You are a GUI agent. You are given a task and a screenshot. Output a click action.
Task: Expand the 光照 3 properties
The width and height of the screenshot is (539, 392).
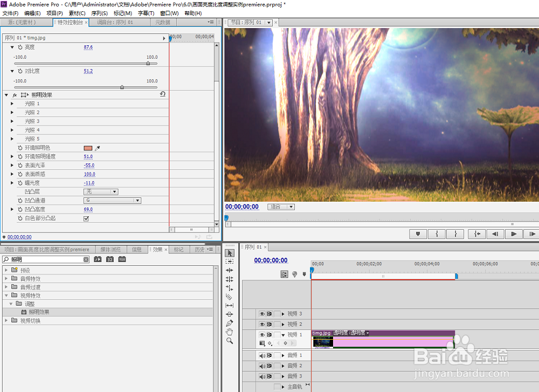click(x=12, y=121)
